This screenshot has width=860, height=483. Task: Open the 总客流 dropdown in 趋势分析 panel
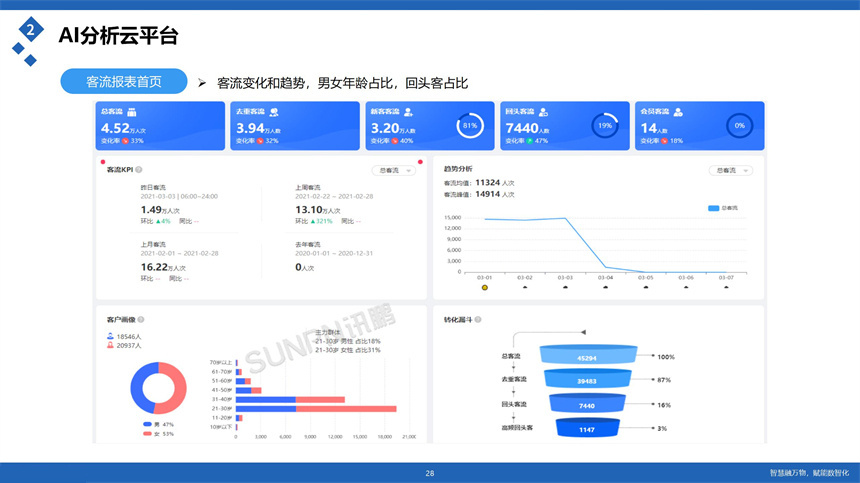[731, 171]
